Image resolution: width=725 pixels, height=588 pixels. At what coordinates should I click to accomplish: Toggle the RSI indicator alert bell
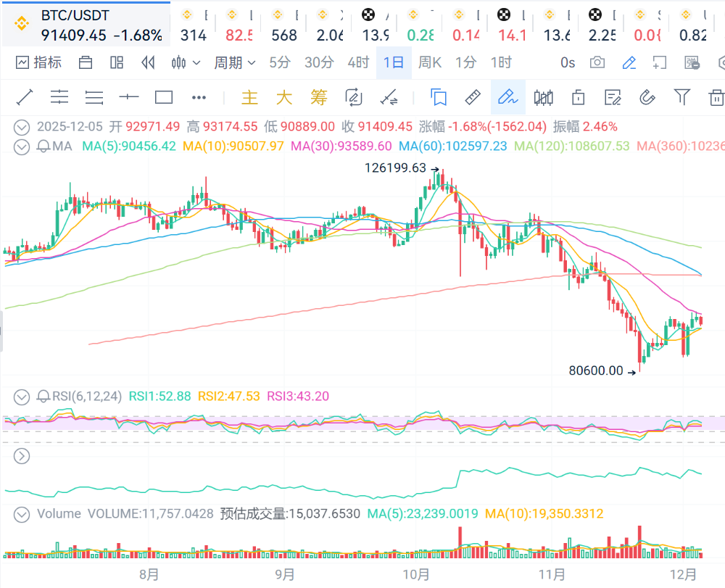pos(43,397)
